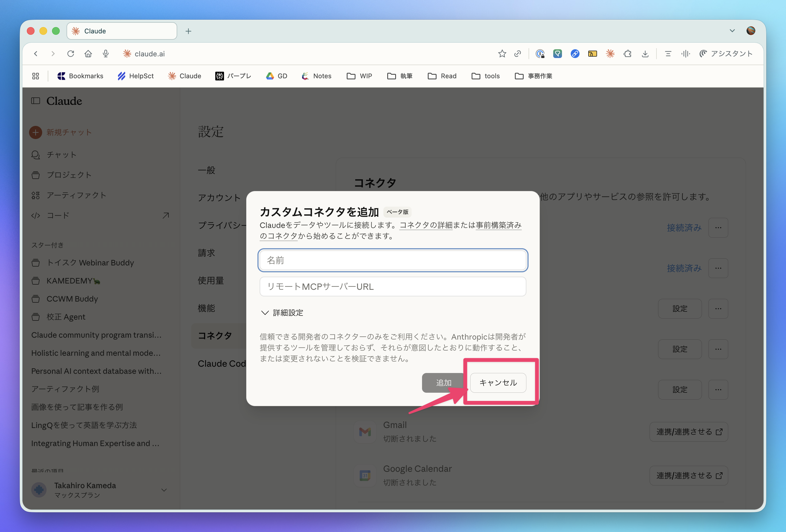Reload the page with refresh icon
Image resolution: width=786 pixels, height=532 pixels.
point(70,54)
